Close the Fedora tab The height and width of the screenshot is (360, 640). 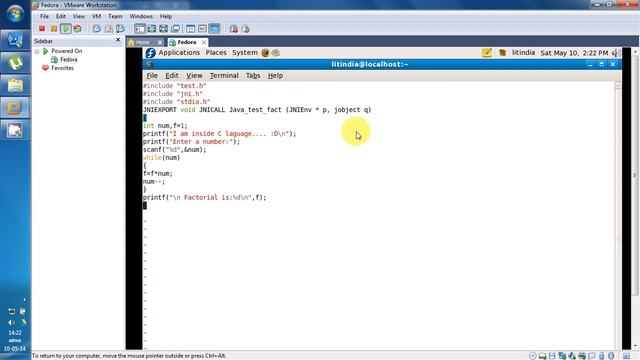204,42
